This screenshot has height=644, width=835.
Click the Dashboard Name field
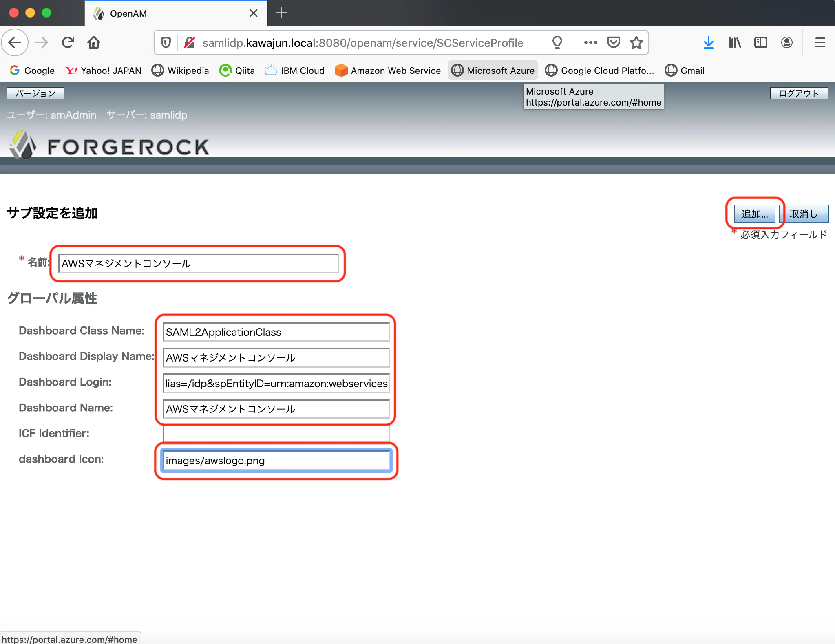[276, 409]
